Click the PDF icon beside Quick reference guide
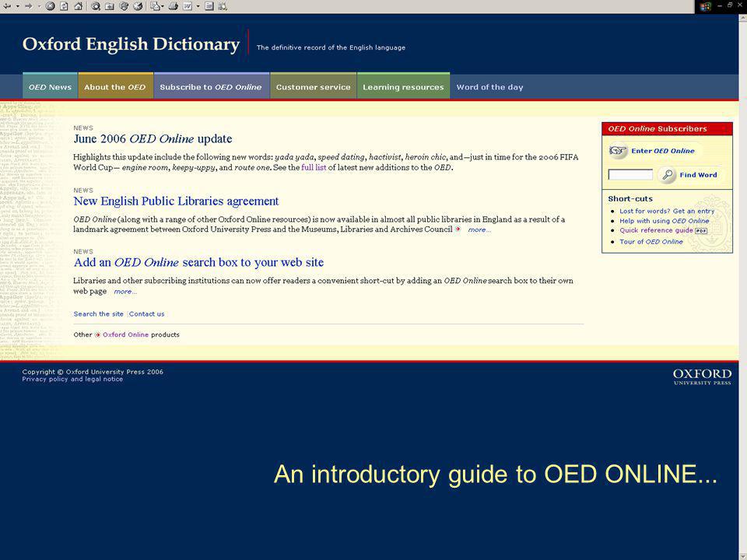 [x=701, y=231]
